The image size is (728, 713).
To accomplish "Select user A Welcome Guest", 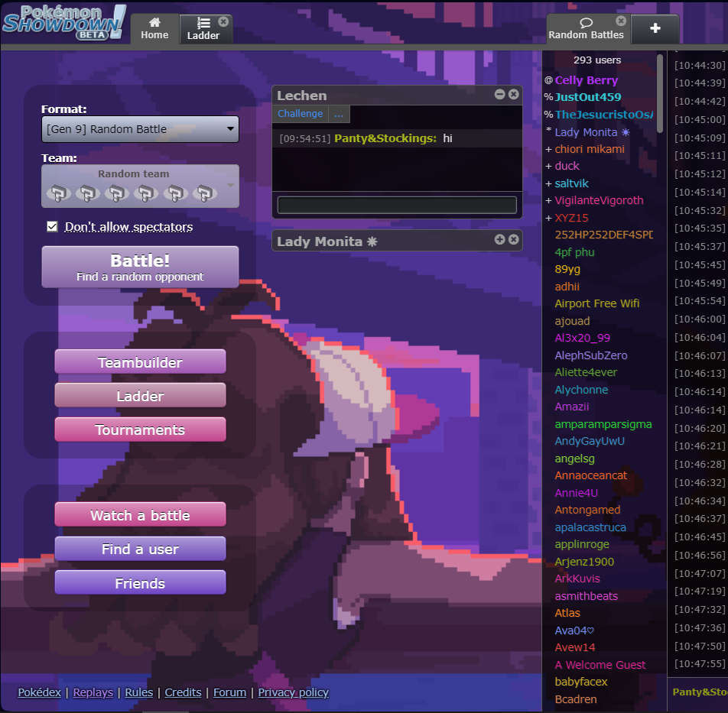I will [600, 665].
